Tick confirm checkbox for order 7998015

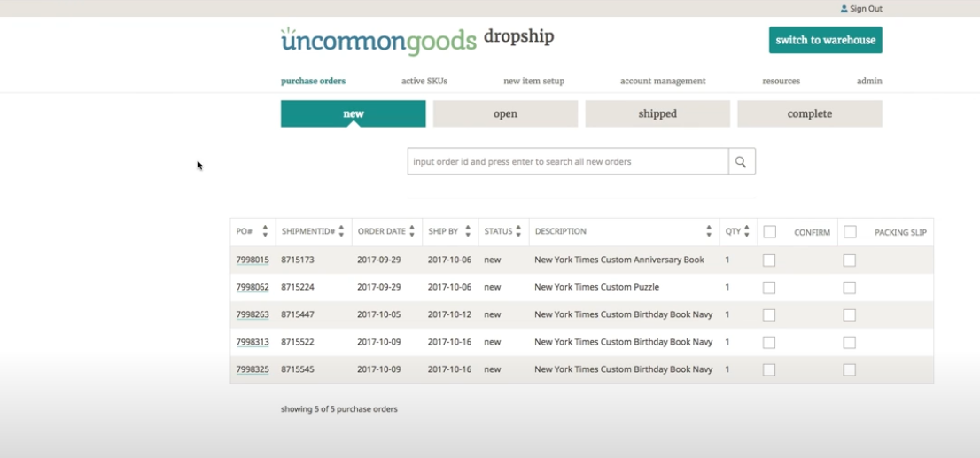tap(769, 260)
